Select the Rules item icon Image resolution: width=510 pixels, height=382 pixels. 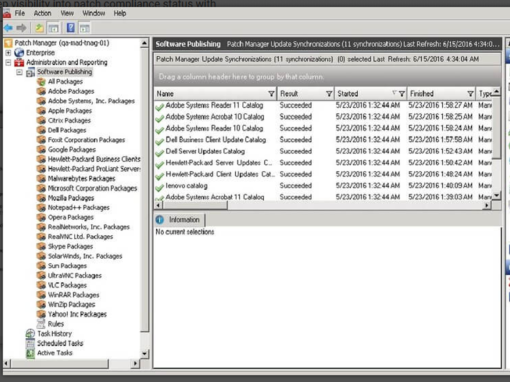coord(41,324)
